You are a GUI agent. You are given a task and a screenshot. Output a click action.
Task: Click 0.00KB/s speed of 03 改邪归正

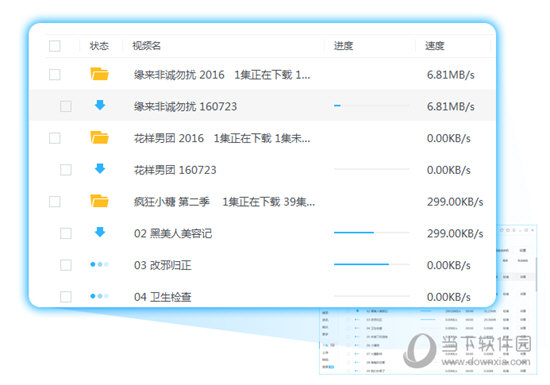click(x=449, y=265)
